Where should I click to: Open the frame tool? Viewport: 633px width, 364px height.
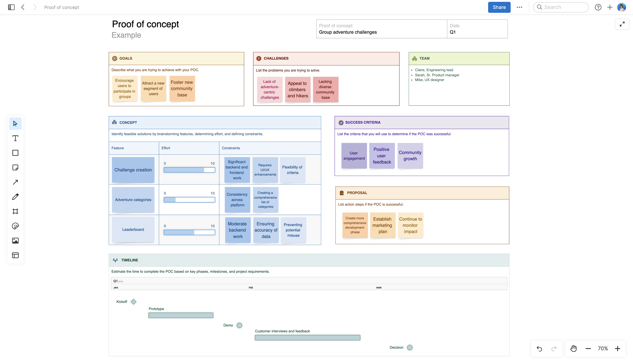tap(15, 211)
